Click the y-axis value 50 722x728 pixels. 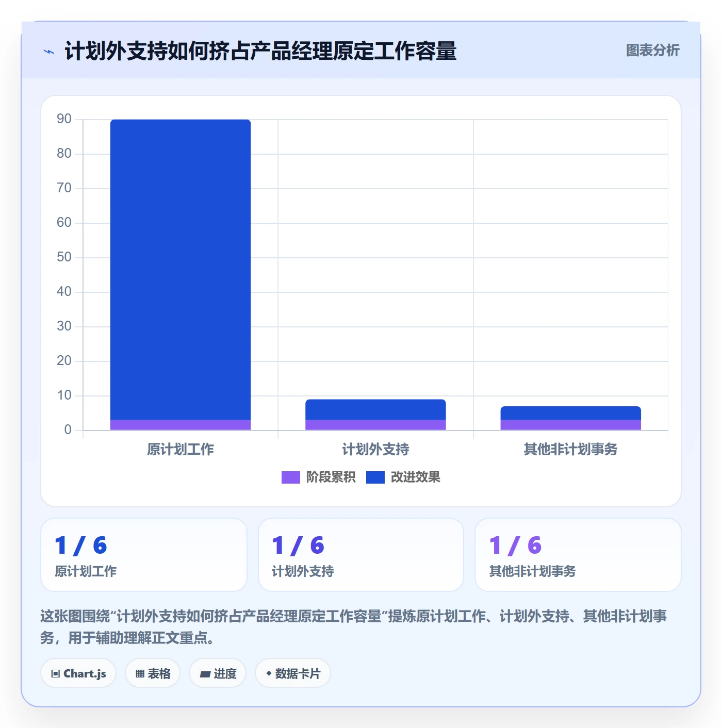pos(64,257)
